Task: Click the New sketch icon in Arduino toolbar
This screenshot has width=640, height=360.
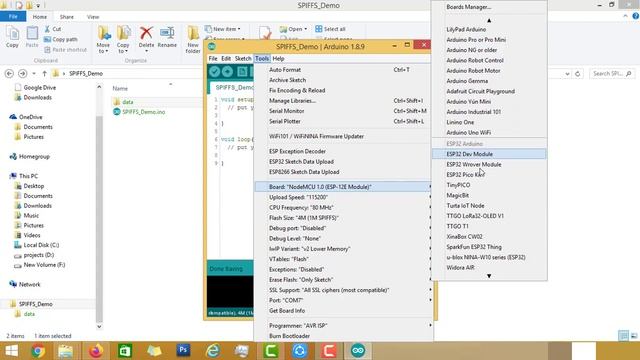Action: pyautogui.click(x=242, y=72)
